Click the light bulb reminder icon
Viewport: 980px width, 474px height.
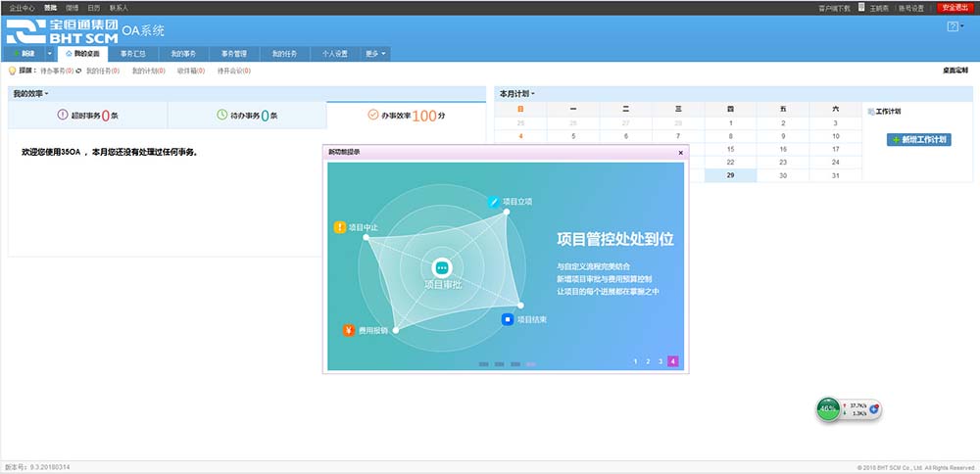click(x=11, y=71)
